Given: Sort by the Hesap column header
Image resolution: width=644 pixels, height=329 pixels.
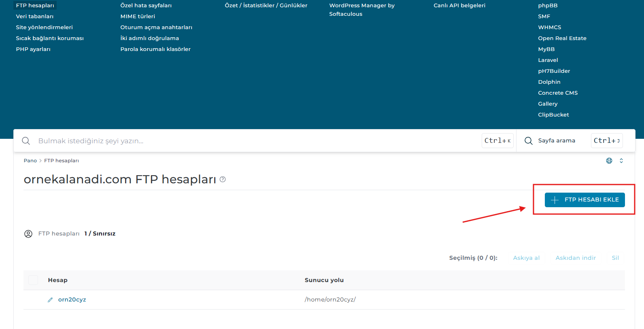Looking at the screenshot, I should point(58,280).
